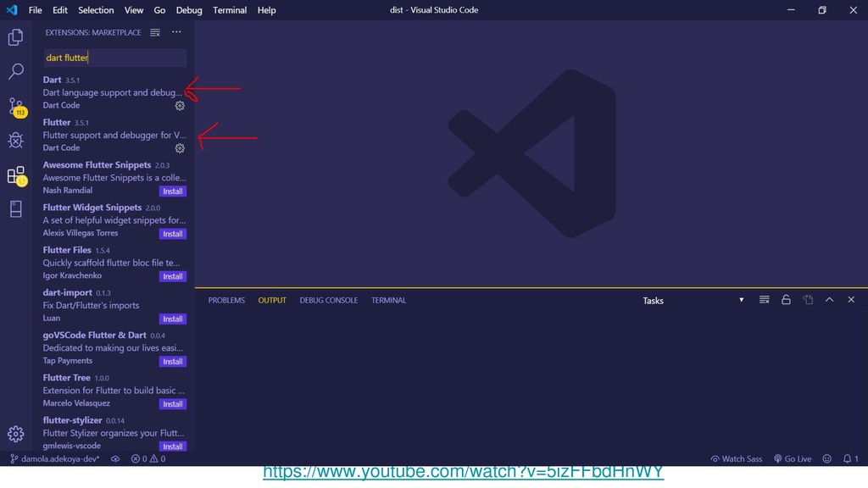The height and width of the screenshot is (488, 868).
Task: Click Go Live in status bar
Action: [x=793, y=458]
